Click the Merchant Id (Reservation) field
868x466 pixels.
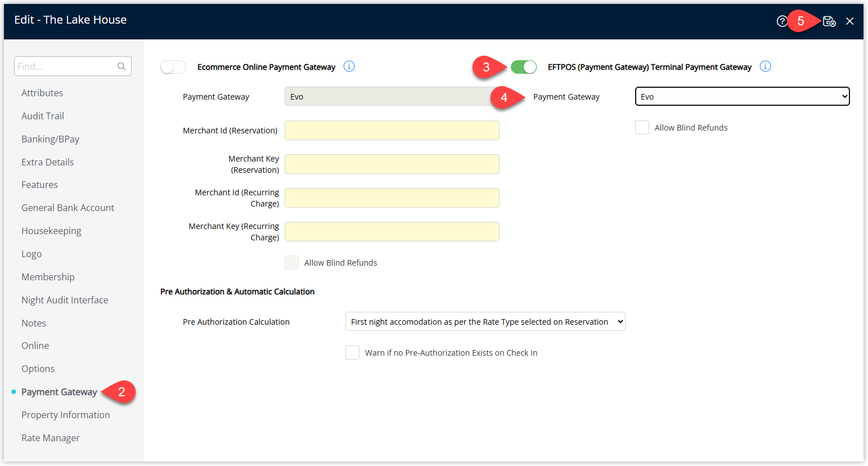(x=392, y=131)
